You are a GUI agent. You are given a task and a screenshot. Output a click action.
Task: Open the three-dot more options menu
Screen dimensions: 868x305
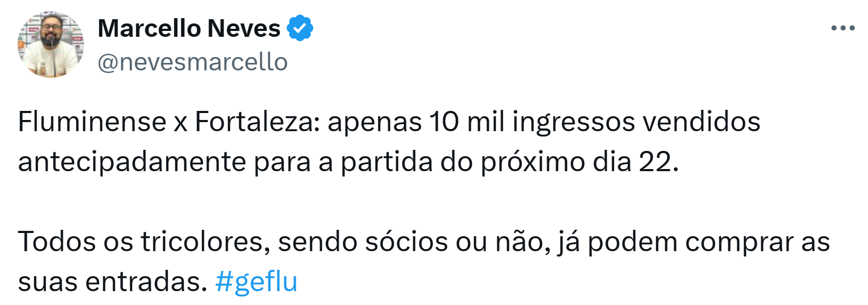(842, 28)
